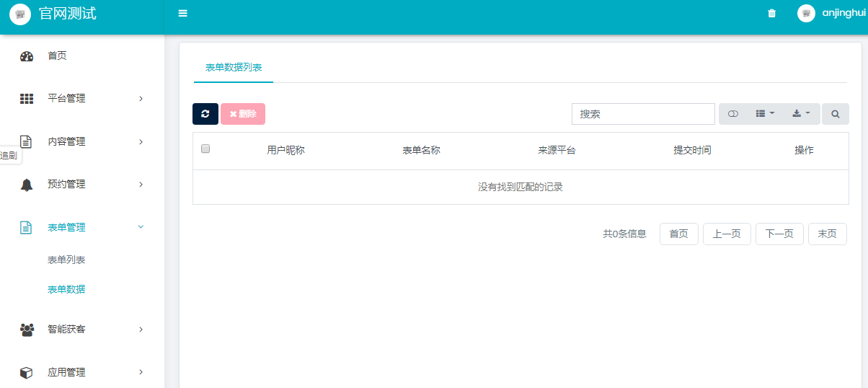Toggle the card view switch button
The image size is (868, 388).
point(733,114)
